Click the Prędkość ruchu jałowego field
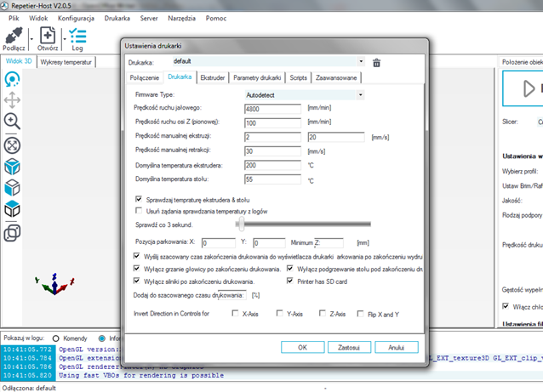This screenshot has width=543, height=392. 272,109
